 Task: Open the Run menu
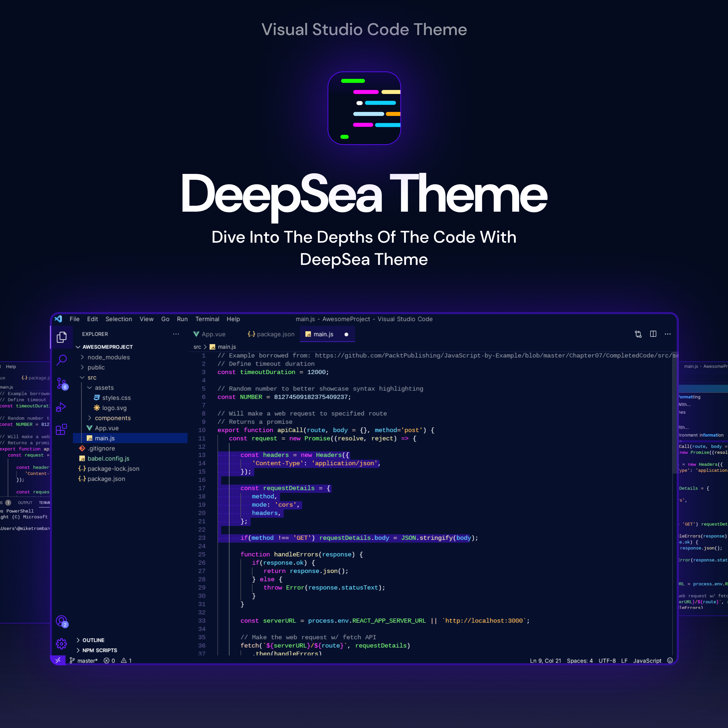pos(182,319)
